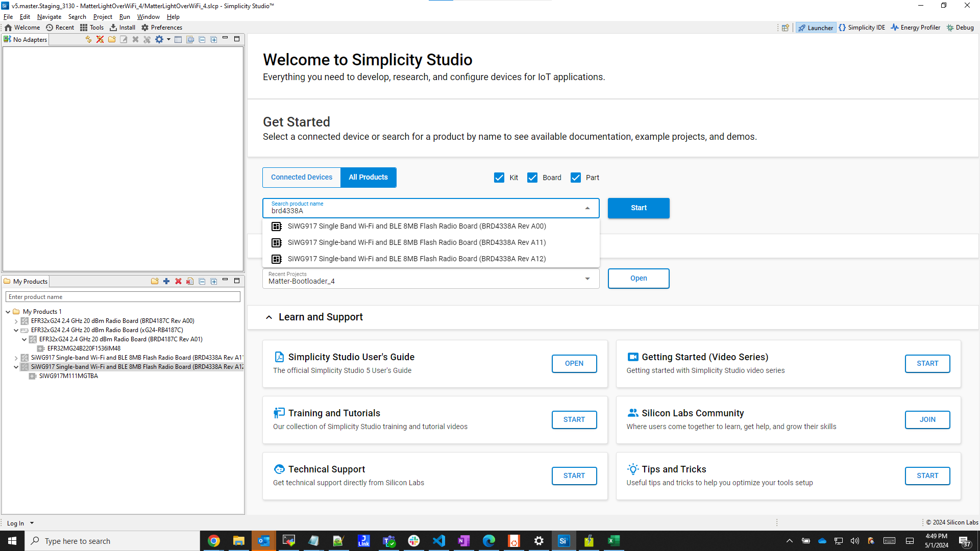The width and height of the screenshot is (980, 551).
Task: Open the Recent toolbar item
Action: point(60,28)
